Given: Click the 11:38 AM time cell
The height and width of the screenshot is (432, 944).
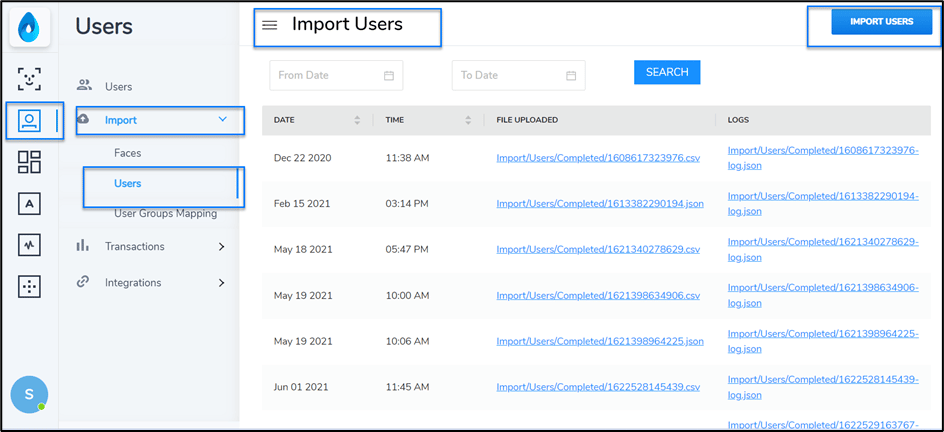Looking at the screenshot, I should click(x=407, y=158).
